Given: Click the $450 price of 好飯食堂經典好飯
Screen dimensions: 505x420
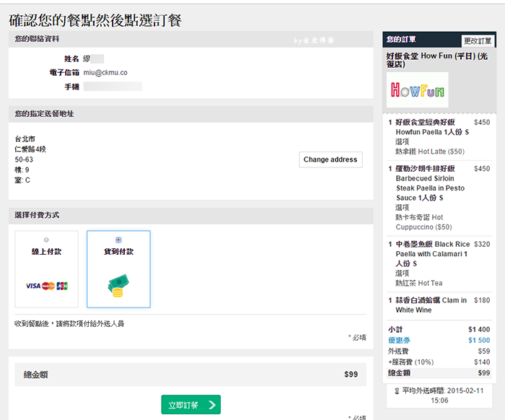Looking at the screenshot, I should coord(482,123).
